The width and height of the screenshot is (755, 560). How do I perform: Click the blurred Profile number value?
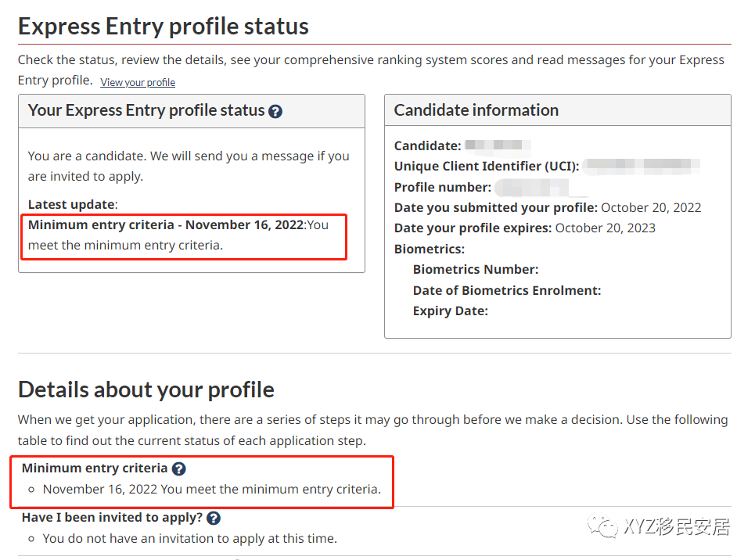click(540, 187)
